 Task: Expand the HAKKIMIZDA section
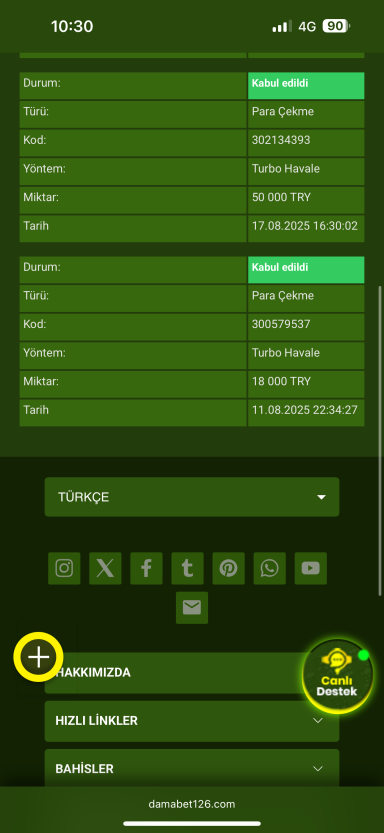click(192, 673)
